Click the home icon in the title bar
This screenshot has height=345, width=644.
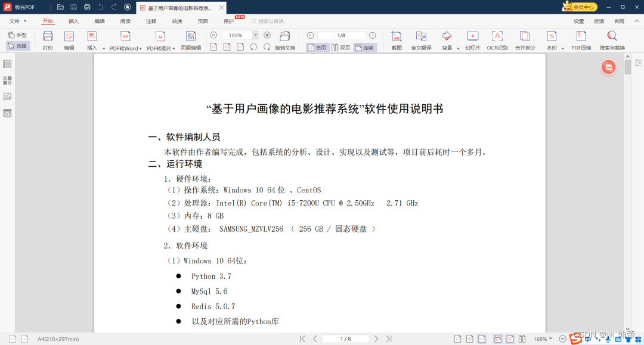pyautogui.click(x=128, y=7)
